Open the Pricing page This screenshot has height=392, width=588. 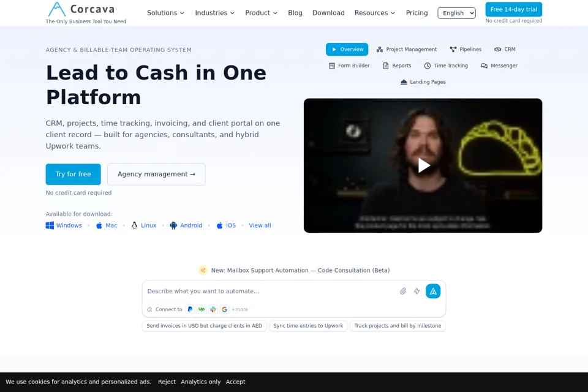[x=417, y=13]
